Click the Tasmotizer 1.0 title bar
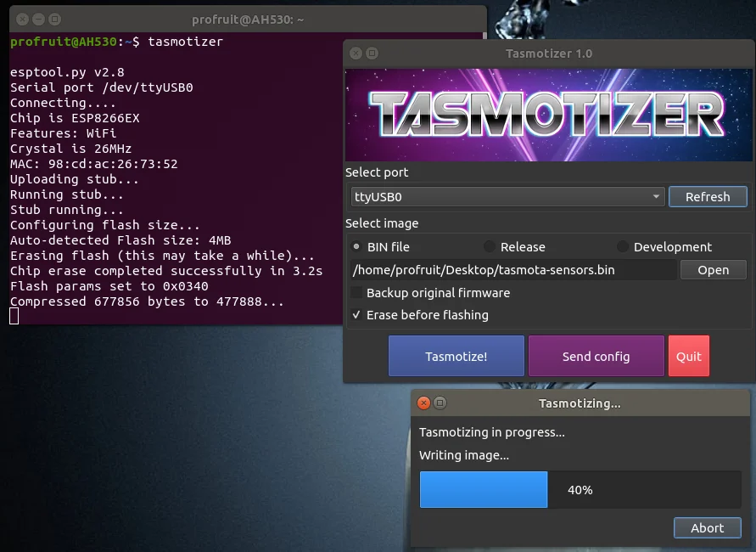The image size is (756, 552). pyautogui.click(x=549, y=53)
